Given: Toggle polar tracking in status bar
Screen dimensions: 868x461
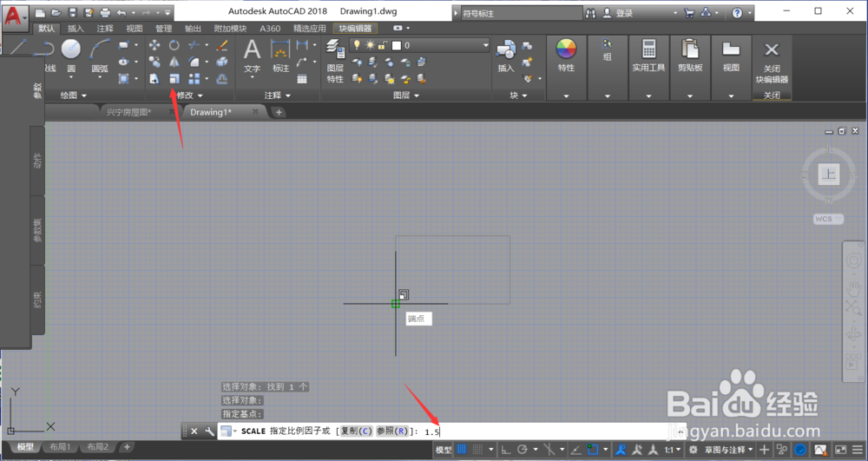Looking at the screenshot, I should click(522, 450).
